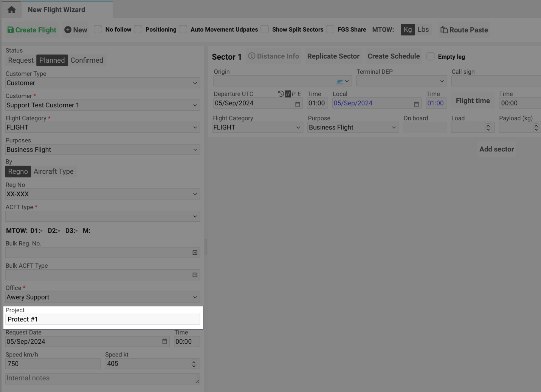Click the Replicate Sector button
Viewport: 541px width, 392px height.
(333, 56)
